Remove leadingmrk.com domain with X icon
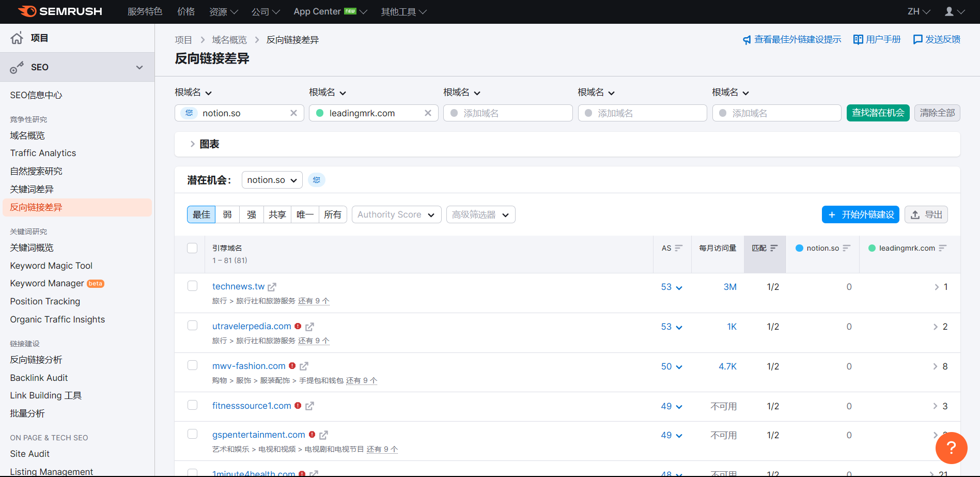The width and height of the screenshot is (980, 477). 428,113
